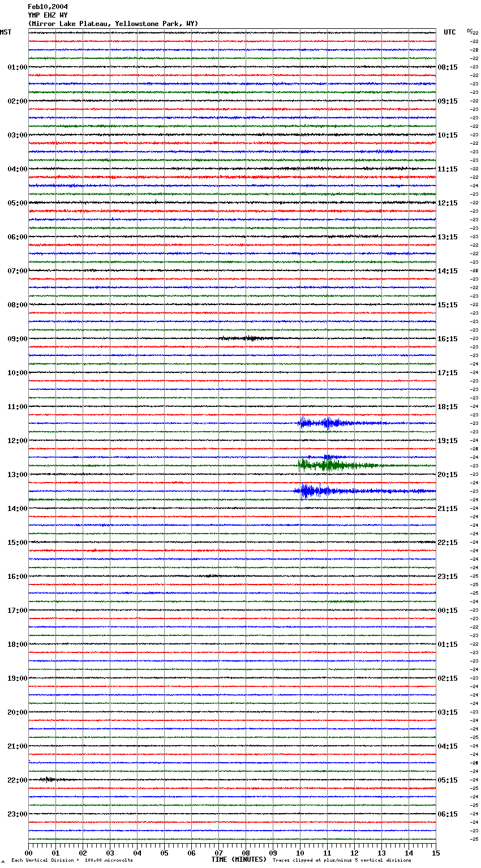Select the 01:00 MST hour label
481x868 pixels.
pyautogui.click(x=18, y=67)
